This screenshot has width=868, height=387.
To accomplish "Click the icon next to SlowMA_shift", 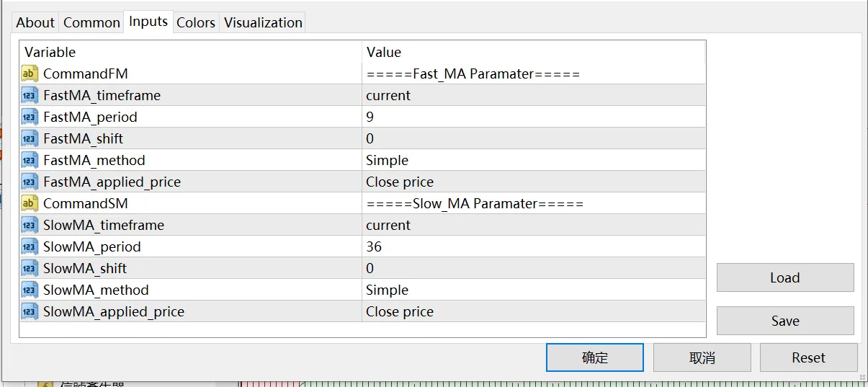I will [x=30, y=268].
